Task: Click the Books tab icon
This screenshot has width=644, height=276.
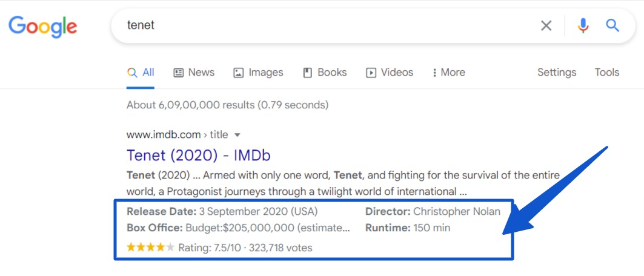Action: coord(308,73)
